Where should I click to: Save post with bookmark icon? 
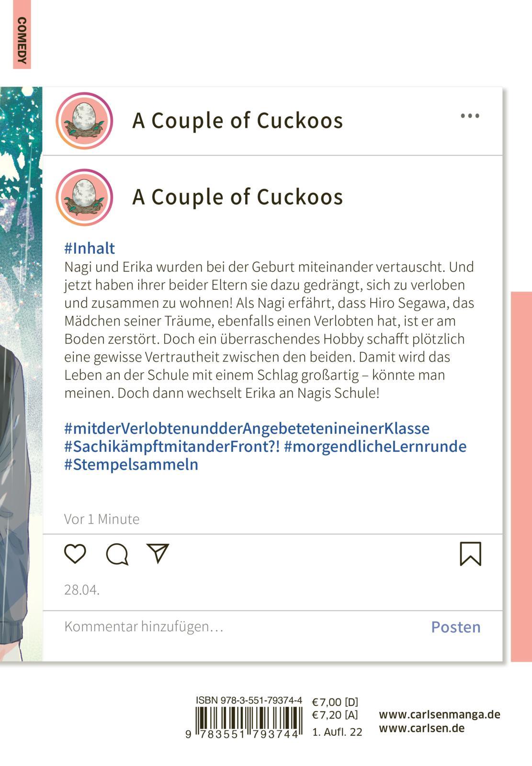pyautogui.click(x=470, y=554)
